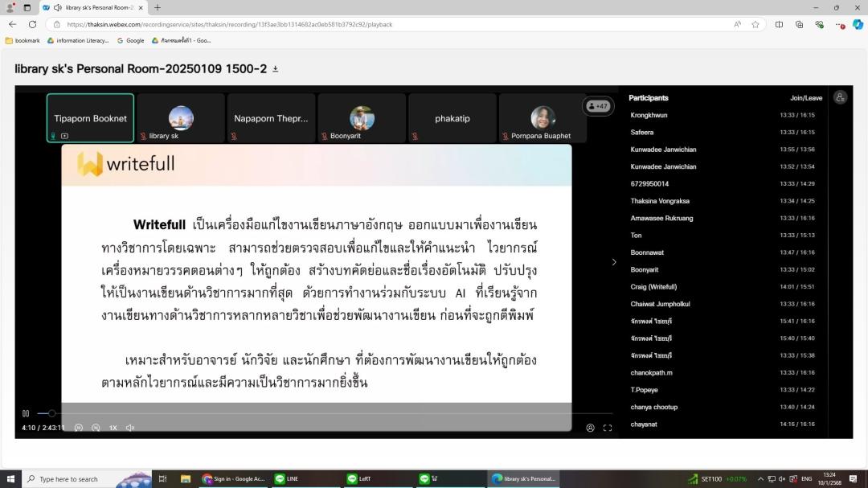This screenshot has width=868, height=488.
Task: Open the tab actions menu icon
Action: pos(27,8)
